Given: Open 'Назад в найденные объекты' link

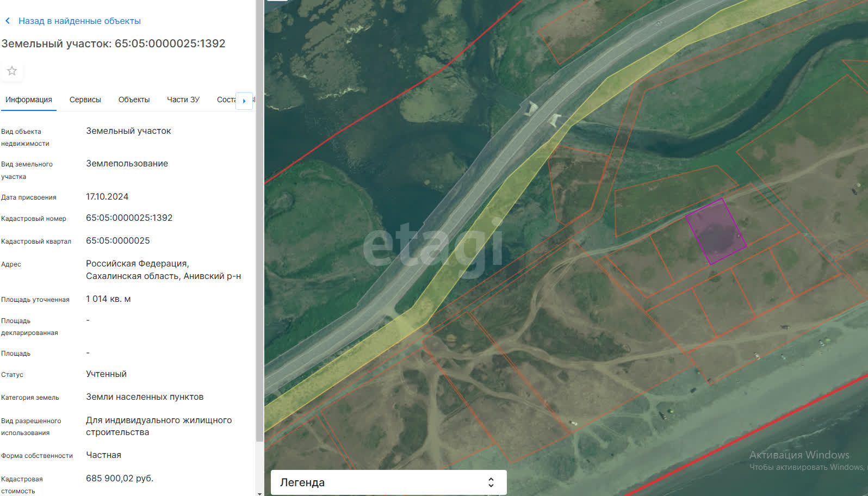Looking at the screenshot, I should [79, 21].
